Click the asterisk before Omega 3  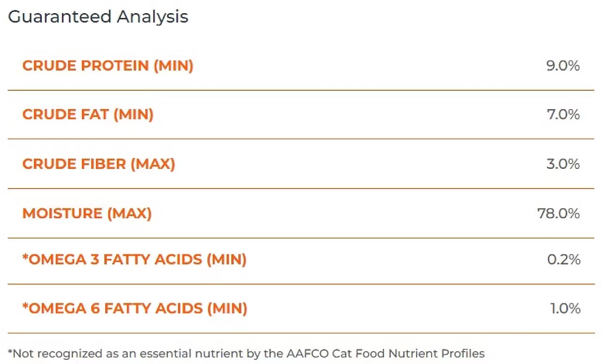tap(25, 257)
